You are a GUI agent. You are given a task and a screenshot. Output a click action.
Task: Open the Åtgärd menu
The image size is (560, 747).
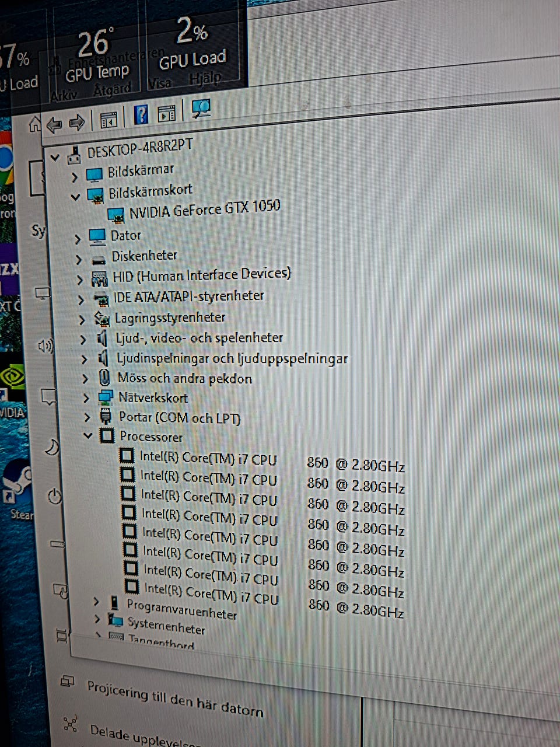point(112,90)
